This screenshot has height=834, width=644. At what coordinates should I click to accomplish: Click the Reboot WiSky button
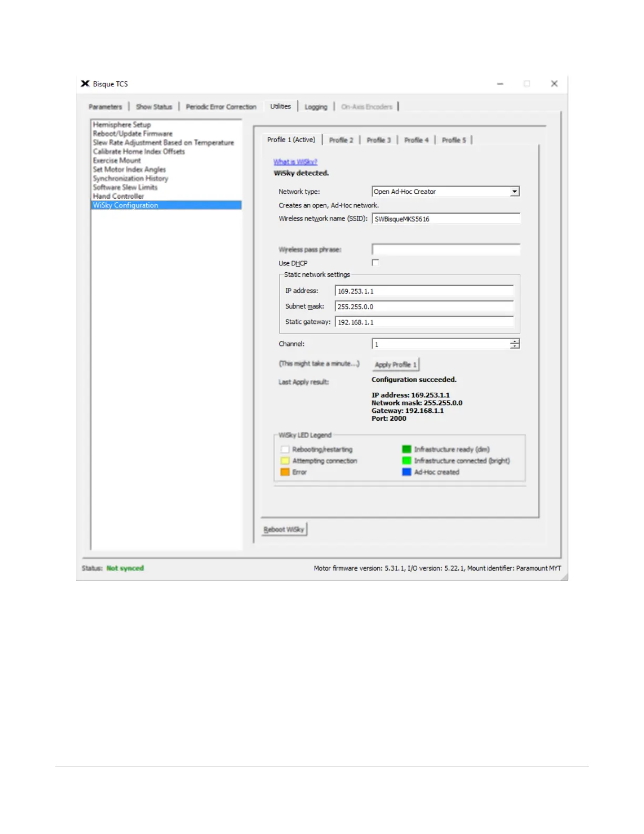[x=284, y=530]
